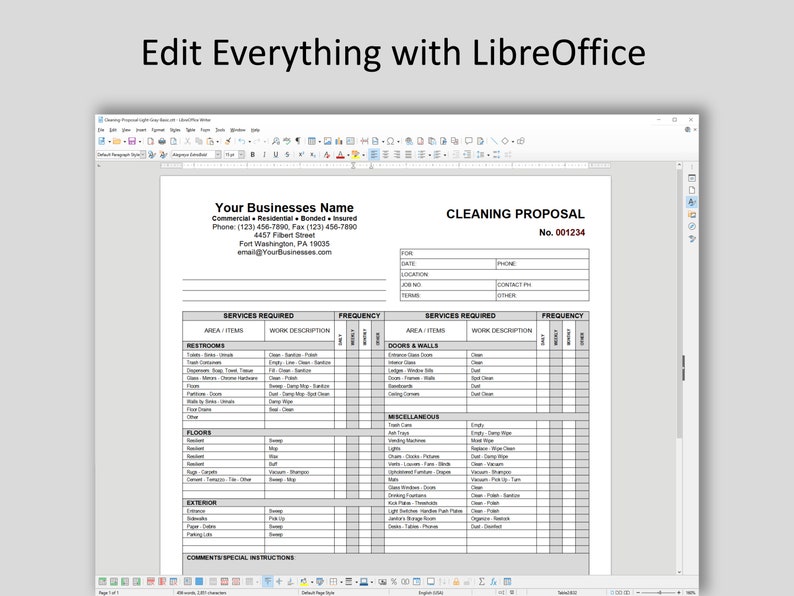
Task: Open the Properties sidebar deck
Action: click(692, 178)
